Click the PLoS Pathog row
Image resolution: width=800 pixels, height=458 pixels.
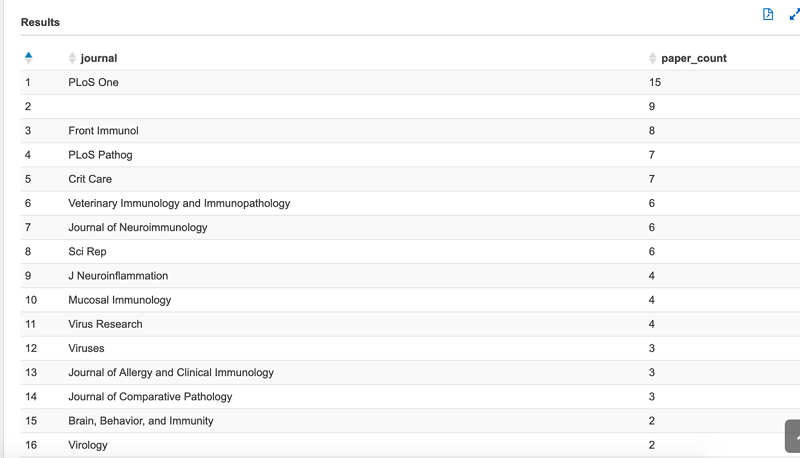[x=410, y=155]
